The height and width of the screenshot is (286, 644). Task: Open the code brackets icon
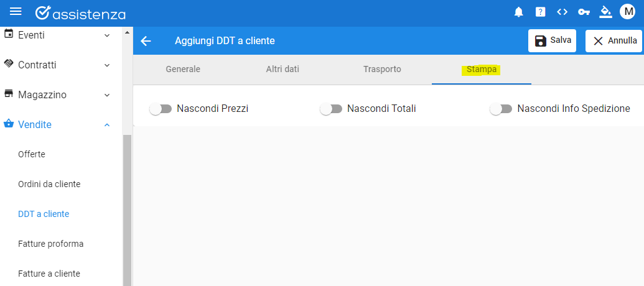562,12
